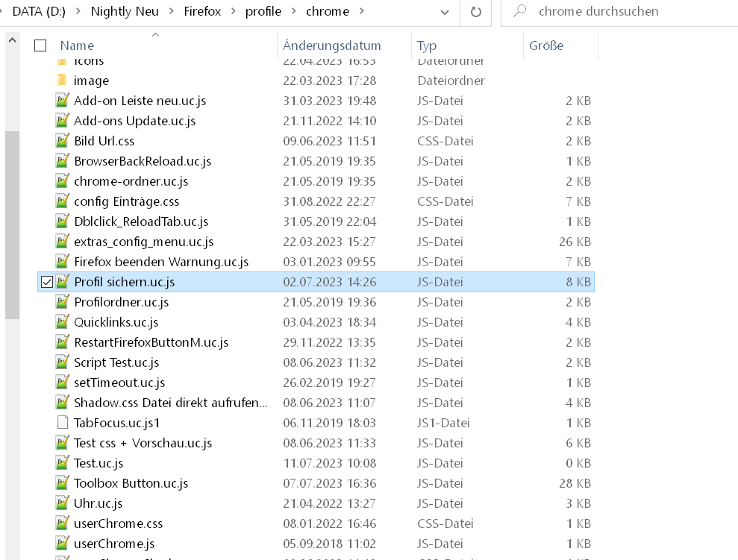Image resolution: width=738 pixels, height=560 pixels.
Task: Sort files by the Größe column
Action: tap(546, 45)
